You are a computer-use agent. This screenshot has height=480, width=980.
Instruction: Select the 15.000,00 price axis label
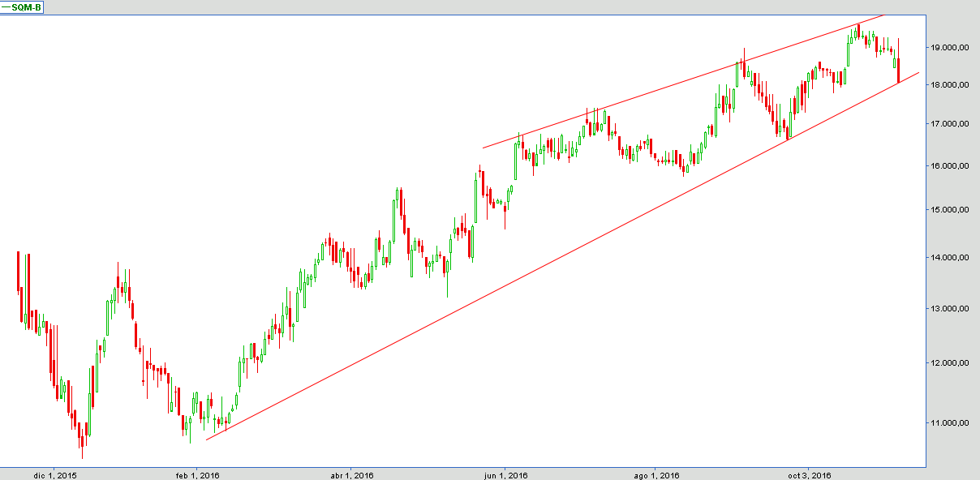coord(951,210)
